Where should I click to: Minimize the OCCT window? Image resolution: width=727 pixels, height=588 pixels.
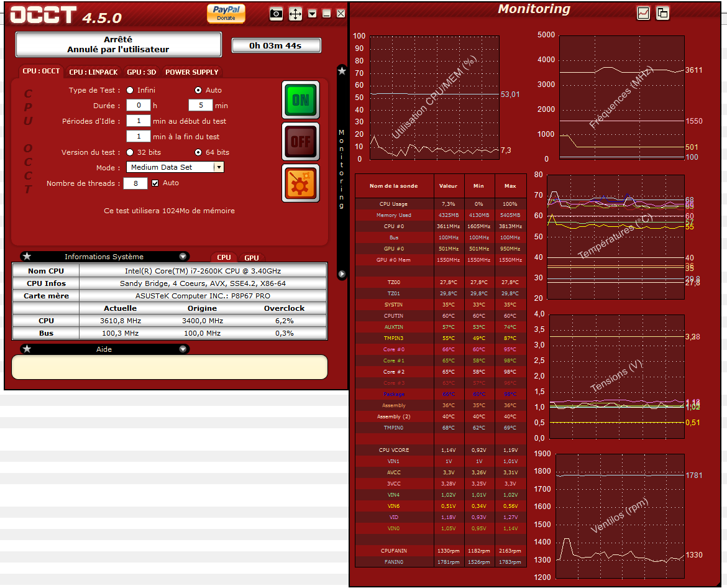[327, 14]
